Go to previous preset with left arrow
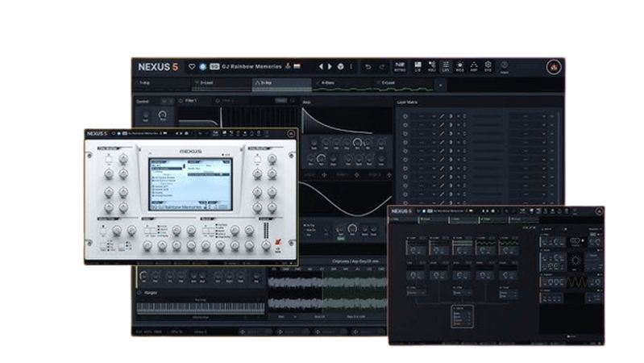This screenshot has width=644, height=363. [321, 67]
